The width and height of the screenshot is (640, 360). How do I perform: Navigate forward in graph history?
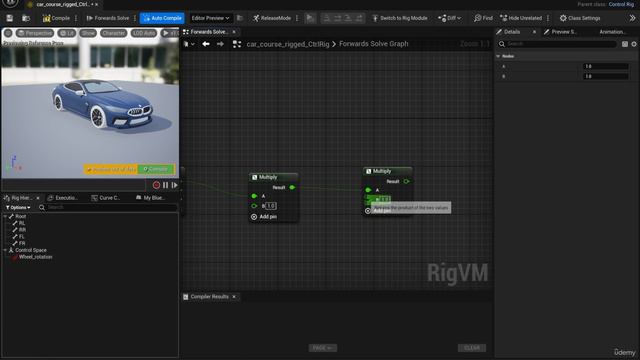[x=220, y=44]
